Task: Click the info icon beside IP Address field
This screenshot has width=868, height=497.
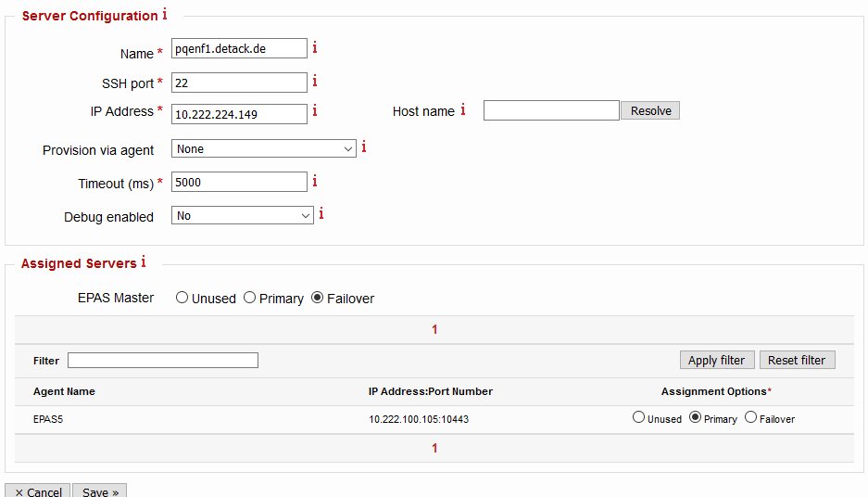Action: click(x=315, y=111)
